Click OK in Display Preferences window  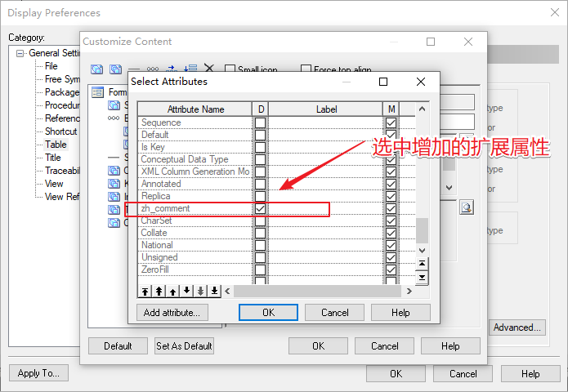click(x=396, y=373)
